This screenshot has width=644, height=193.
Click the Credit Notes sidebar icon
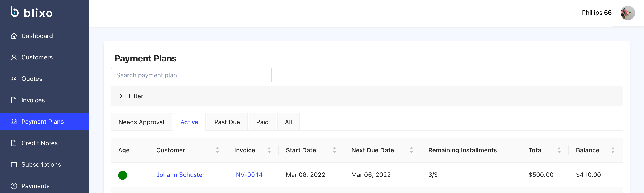click(14, 143)
